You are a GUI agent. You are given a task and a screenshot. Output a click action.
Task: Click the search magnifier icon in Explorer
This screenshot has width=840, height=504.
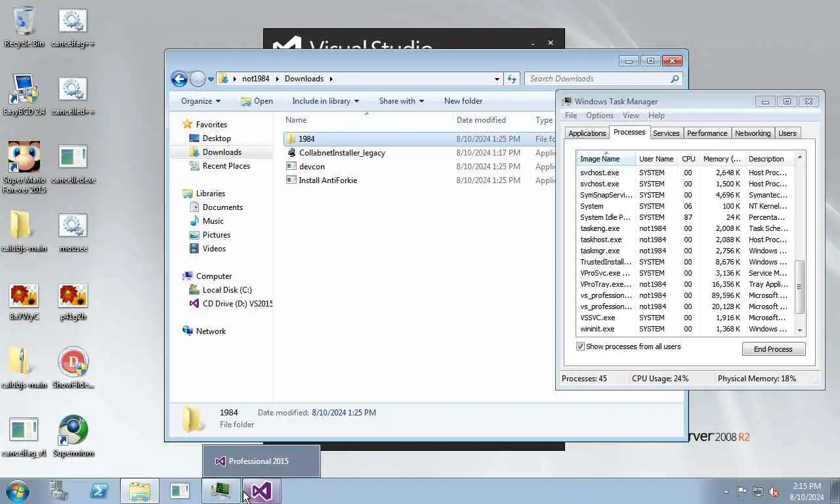675,79
